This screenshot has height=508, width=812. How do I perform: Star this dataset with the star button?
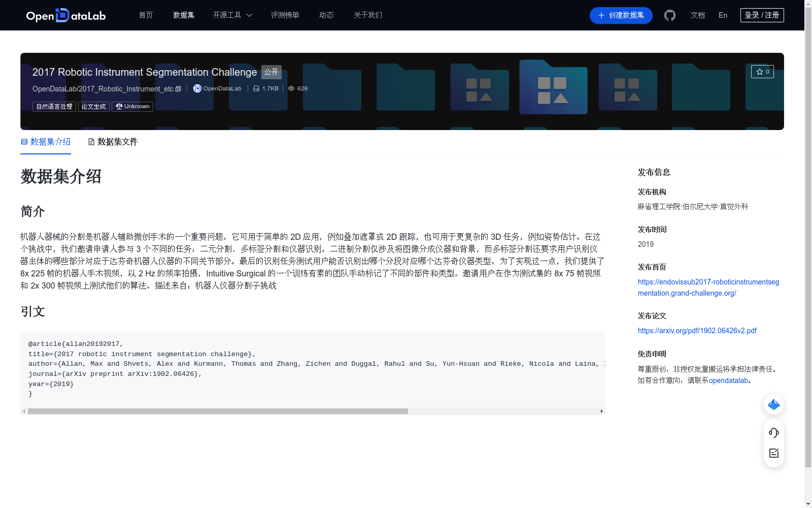pyautogui.click(x=762, y=72)
